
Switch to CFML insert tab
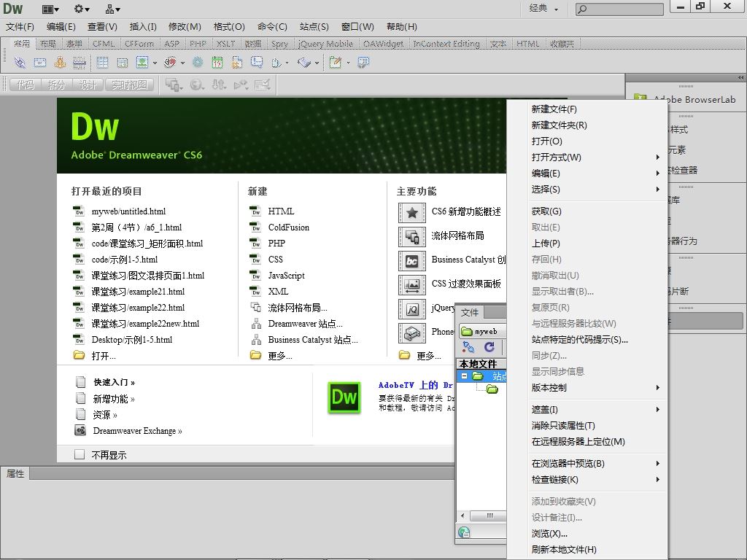click(104, 44)
